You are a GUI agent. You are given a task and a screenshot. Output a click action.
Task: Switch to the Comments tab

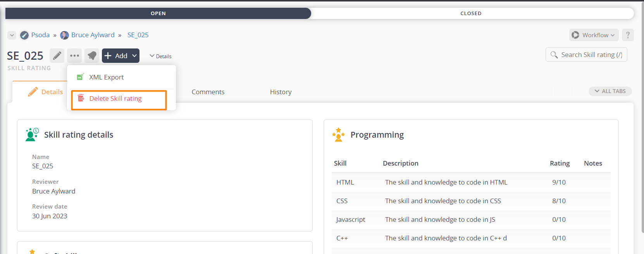[x=208, y=92]
